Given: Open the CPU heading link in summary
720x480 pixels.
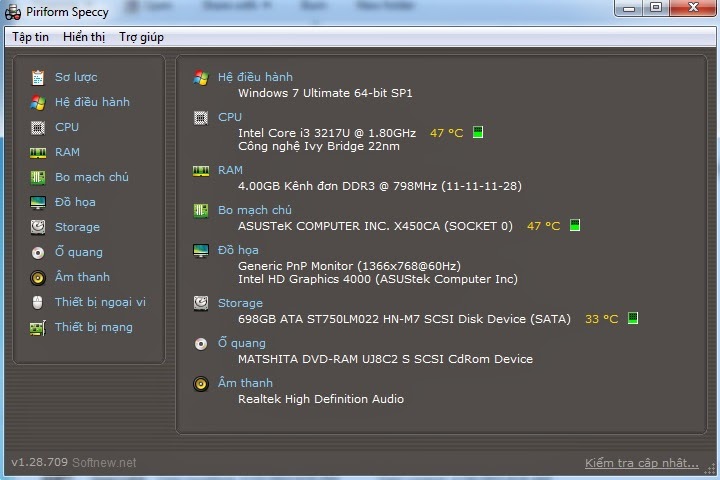Looking at the screenshot, I should pos(230,118).
